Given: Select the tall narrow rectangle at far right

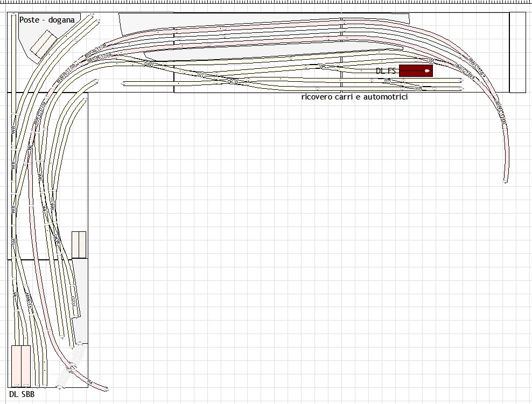Looking at the screenshot, I should pos(517,52).
